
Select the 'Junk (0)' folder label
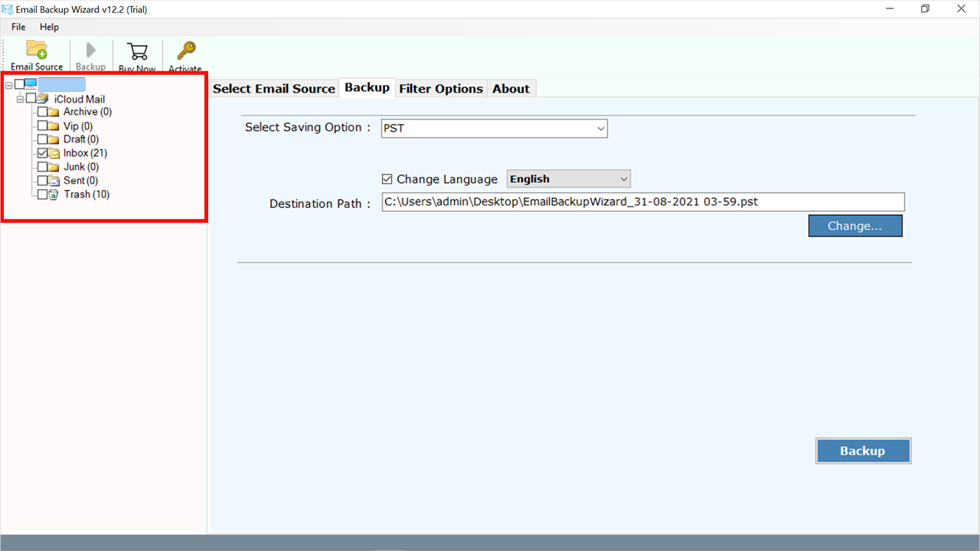tap(81, 167)
